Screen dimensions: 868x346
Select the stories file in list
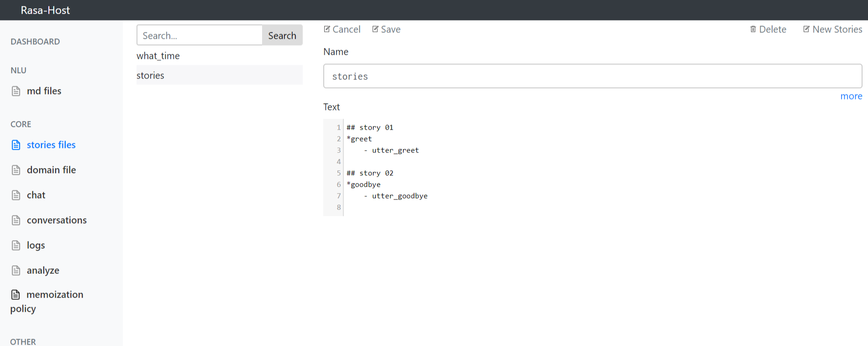(x=220, y=75)
